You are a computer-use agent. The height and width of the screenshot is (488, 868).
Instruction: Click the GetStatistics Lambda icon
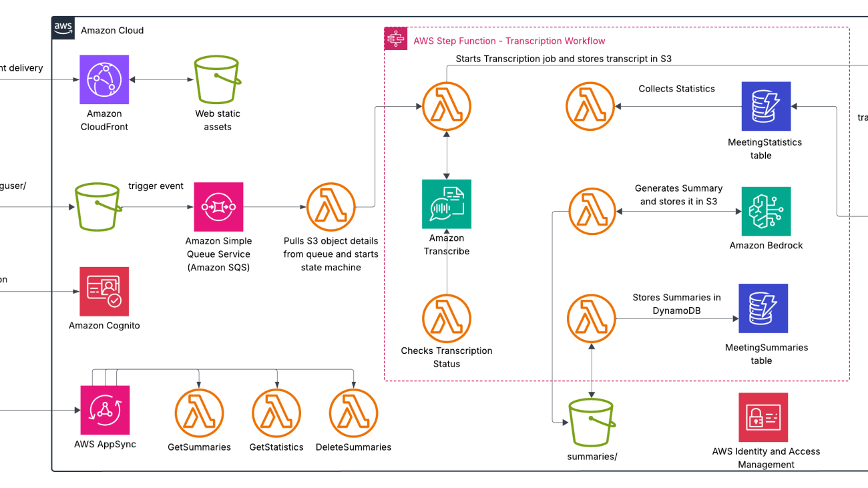click(x=276, y=413)
